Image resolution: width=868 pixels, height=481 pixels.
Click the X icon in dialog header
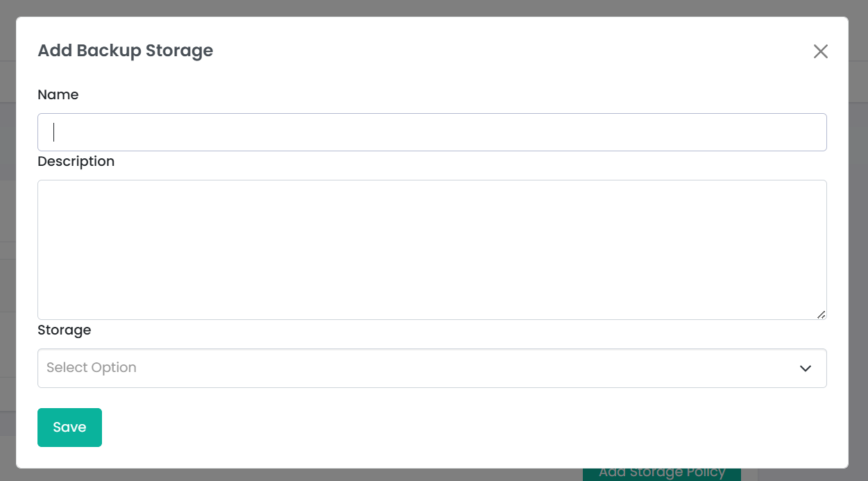(820, 51)
